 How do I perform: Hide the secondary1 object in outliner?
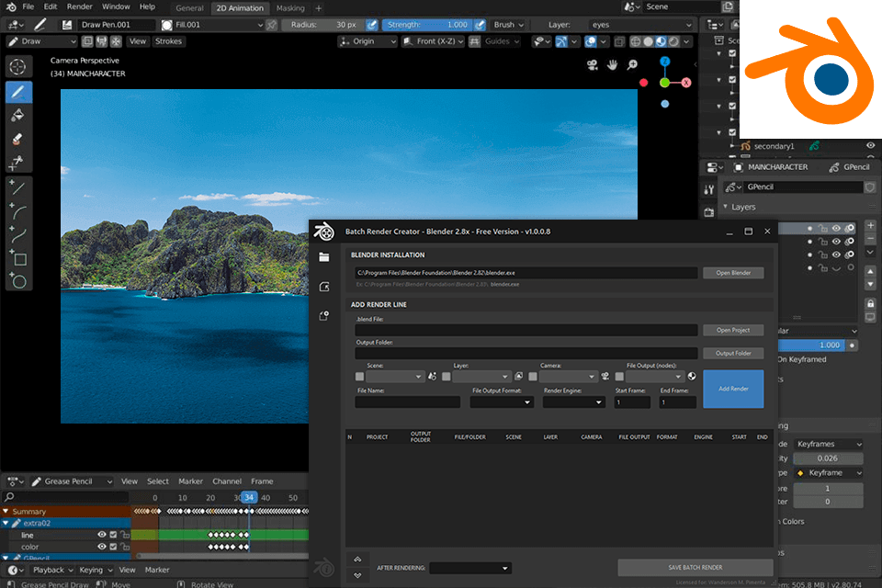point(870,146)
